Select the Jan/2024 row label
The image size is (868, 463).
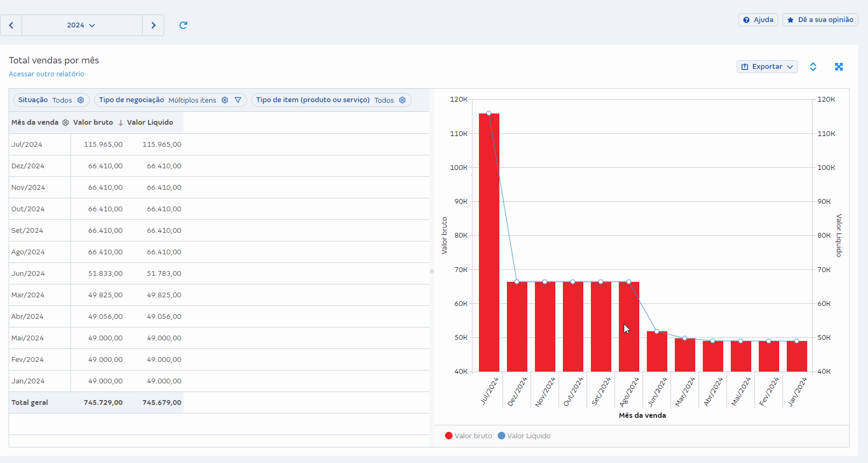click(28, 381)
